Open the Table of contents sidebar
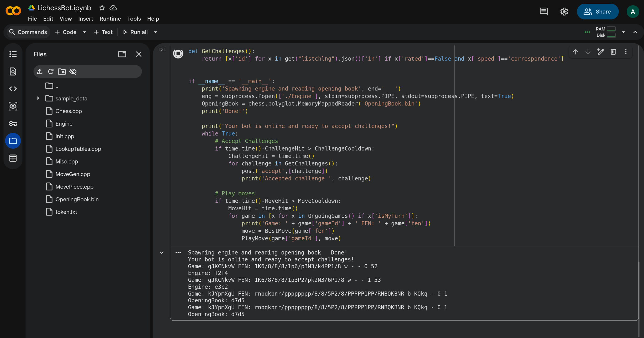 13,54
